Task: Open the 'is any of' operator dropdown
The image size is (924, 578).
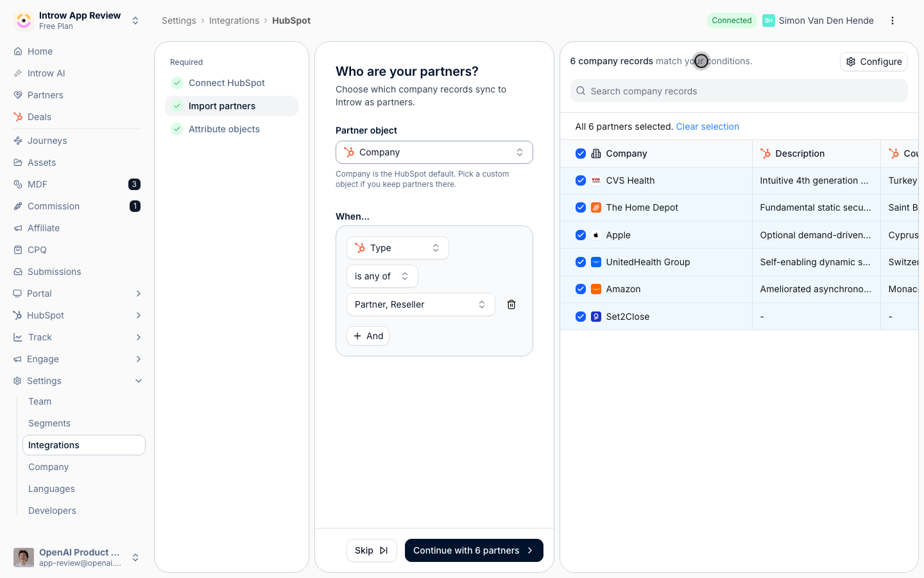Action: point(382,276)
